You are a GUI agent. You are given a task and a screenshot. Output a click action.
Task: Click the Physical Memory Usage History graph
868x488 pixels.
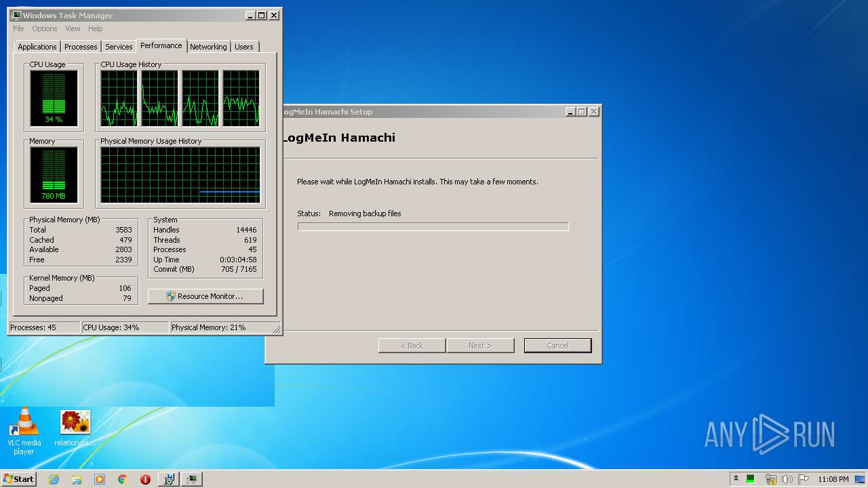click(x=180, y=175)
